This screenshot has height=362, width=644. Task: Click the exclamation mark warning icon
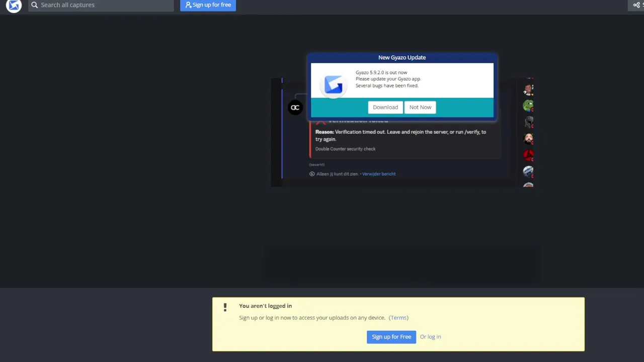click(225, 307)
